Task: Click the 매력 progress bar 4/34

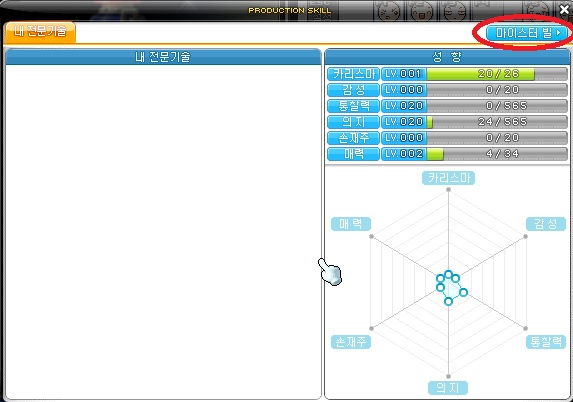Action: coord(497,154)
